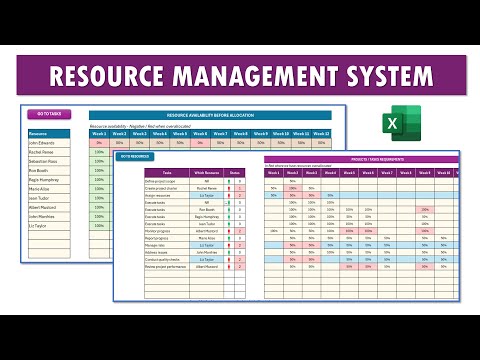This screenshot has width=480, height=360.
Task: Select the Define project scope task cell
Action: tap(167, 181)
